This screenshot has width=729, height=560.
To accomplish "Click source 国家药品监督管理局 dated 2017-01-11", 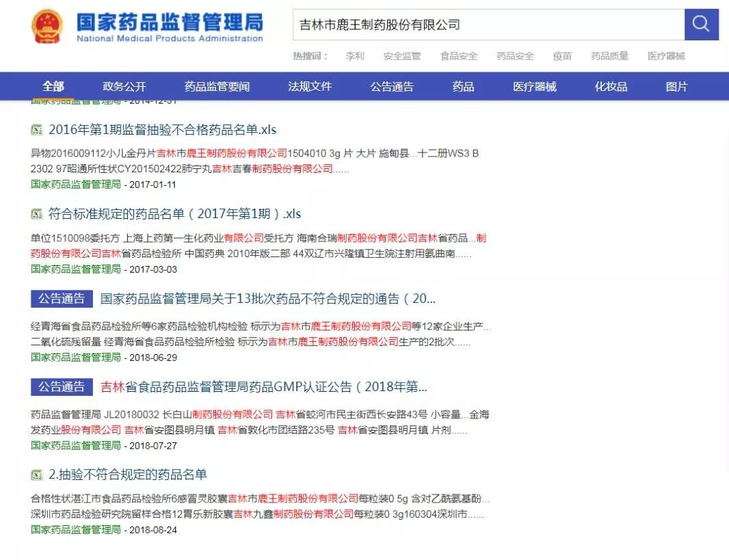I will (76, 185).
